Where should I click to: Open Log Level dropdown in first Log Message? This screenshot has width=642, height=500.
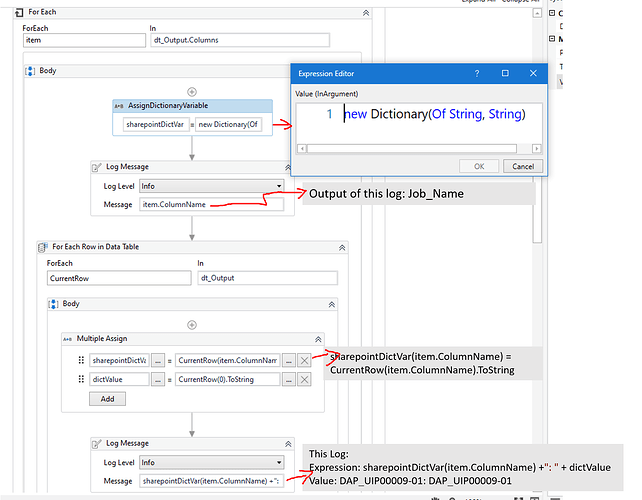pos(279,186)
